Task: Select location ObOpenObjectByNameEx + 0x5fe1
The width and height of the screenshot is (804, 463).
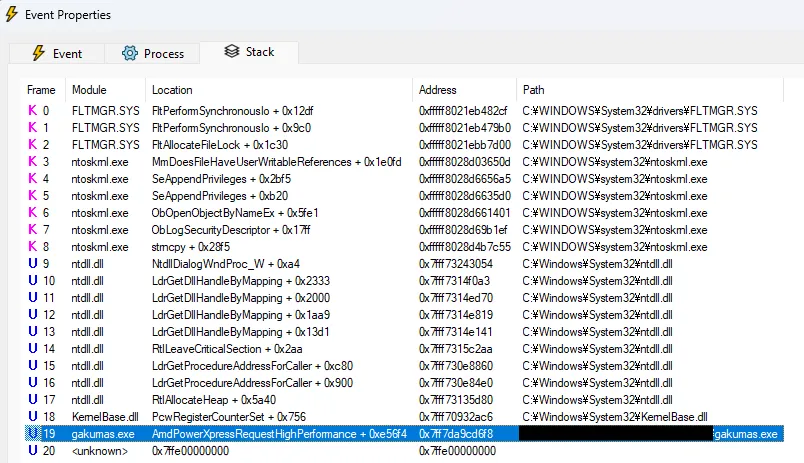Action: 235,213
